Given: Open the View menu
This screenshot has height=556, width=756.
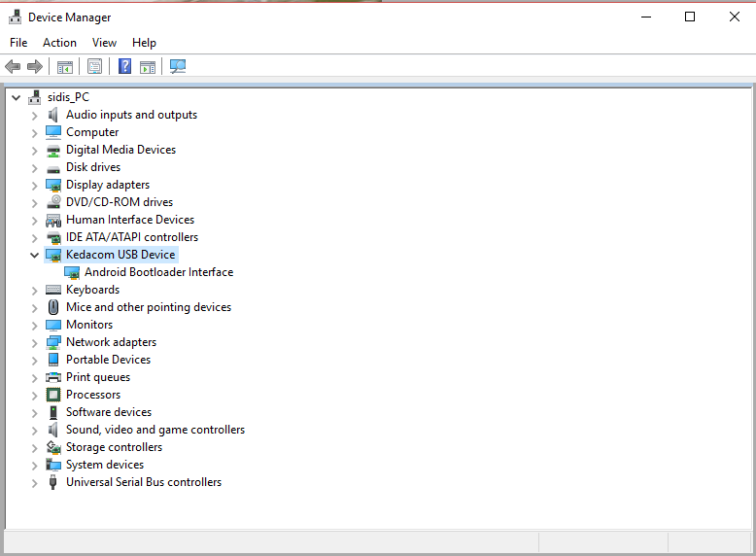Looking at the screenshot, I should [104, 43].
